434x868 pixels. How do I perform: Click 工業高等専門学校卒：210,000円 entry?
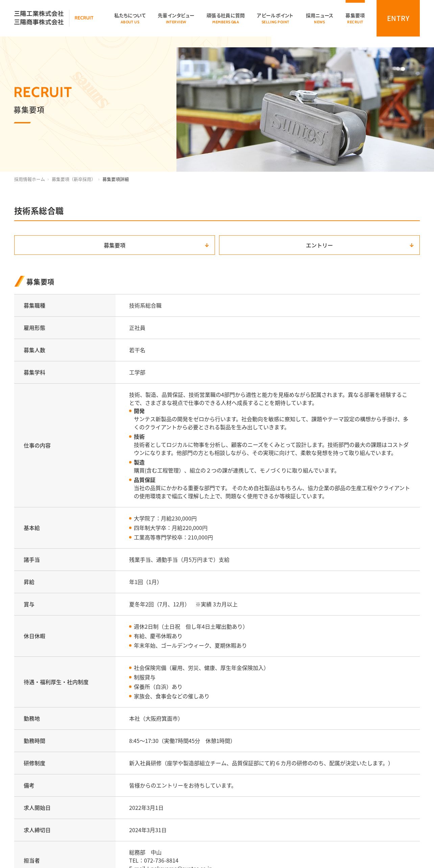[173, 537]
